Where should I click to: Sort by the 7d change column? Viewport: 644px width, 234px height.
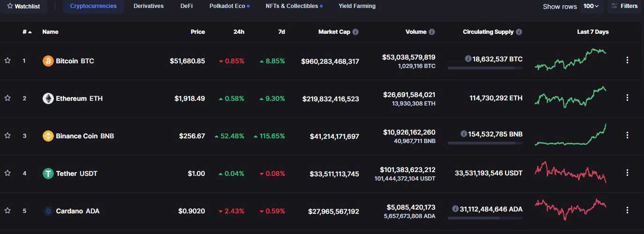(281, 32)
